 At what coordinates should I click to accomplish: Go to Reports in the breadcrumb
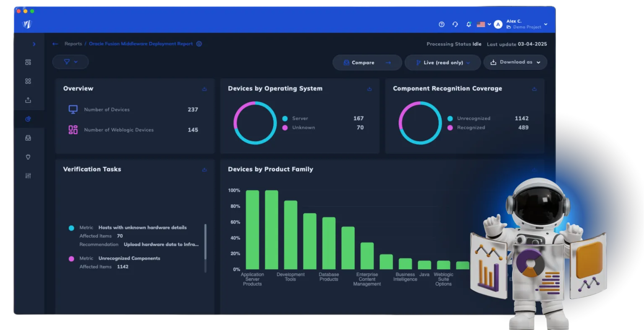73,44
